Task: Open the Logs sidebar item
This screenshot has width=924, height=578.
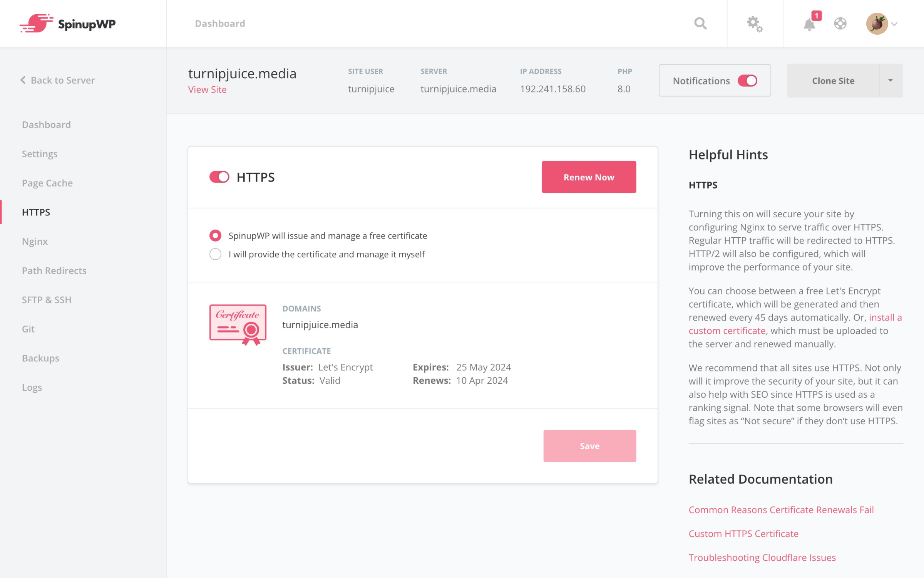Action: [x=32, y=387]
